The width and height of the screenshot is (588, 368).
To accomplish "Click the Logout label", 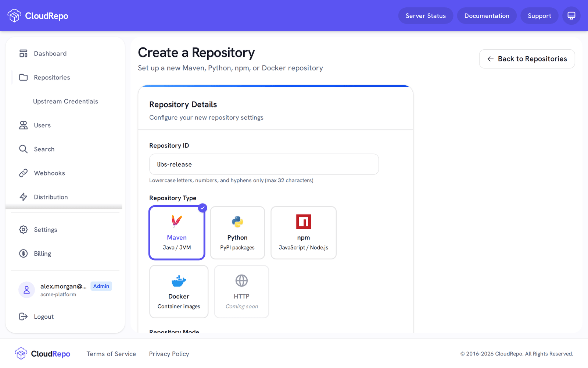I will coord(44,316).
